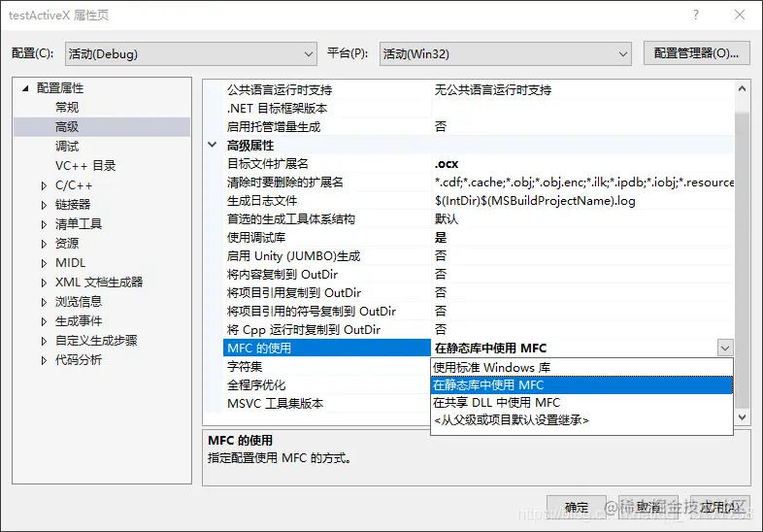Screen dimensions: 763x532
Task: Click the 确定 button
Action: pyautogui.click(x=577, y=508)
